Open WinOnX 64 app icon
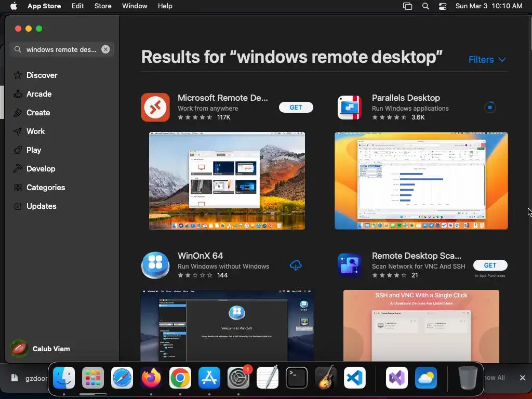532x399 pixels. (155, 265)
